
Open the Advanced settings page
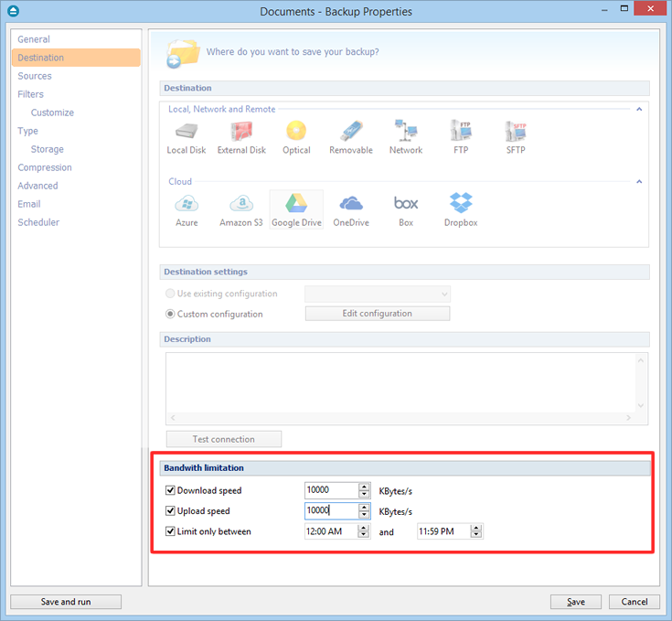point(76,186)
